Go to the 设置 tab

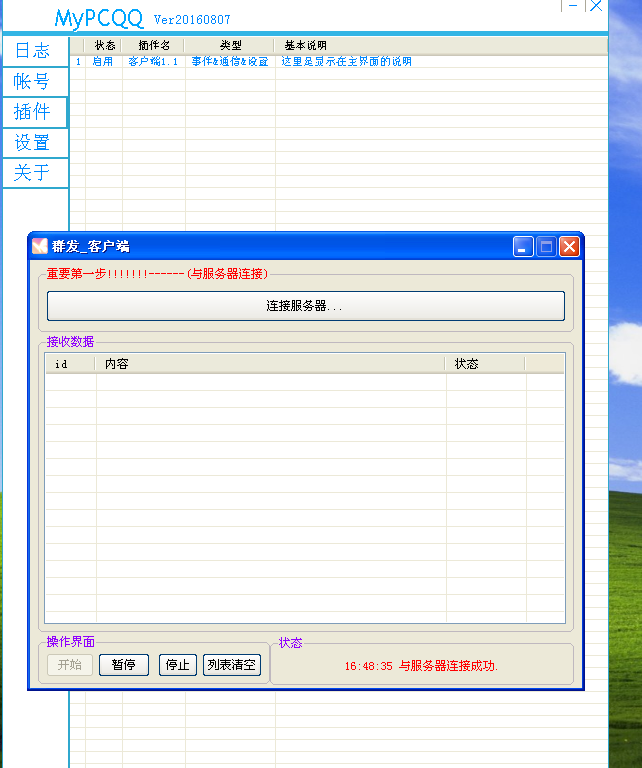click(x=33, y=143)
